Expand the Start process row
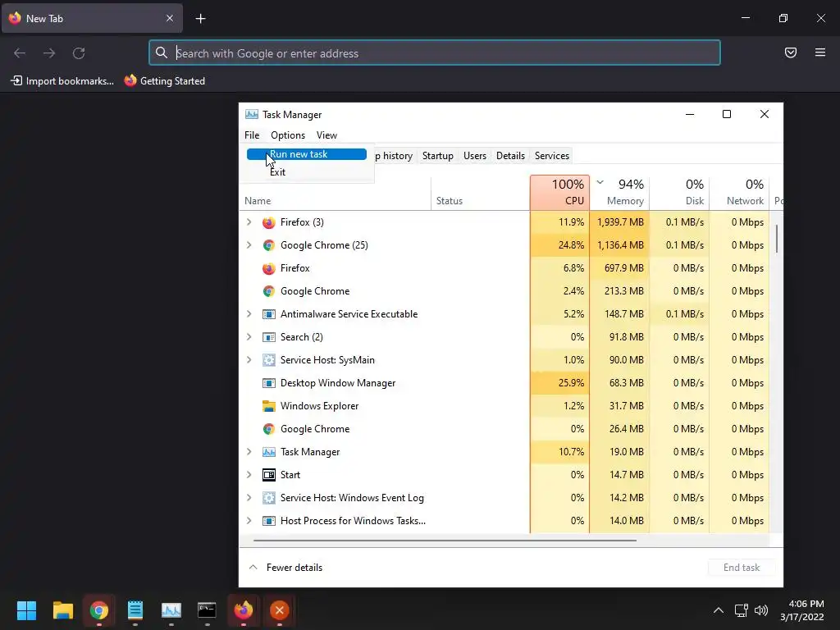Image resolution: width=840 pixels, height=630 pixels. [x=249, y=475]
